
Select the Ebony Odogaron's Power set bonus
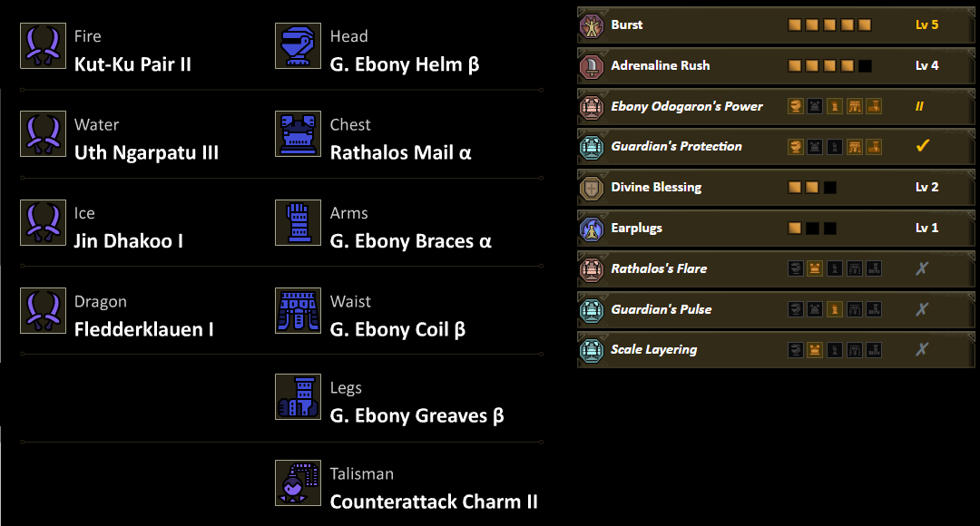pos(687,106)
